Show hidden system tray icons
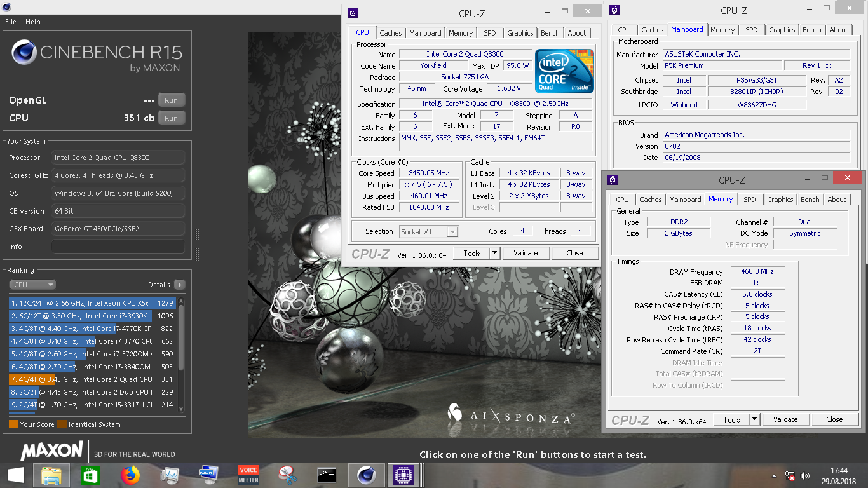868x488 pixels. coord(775,475)
